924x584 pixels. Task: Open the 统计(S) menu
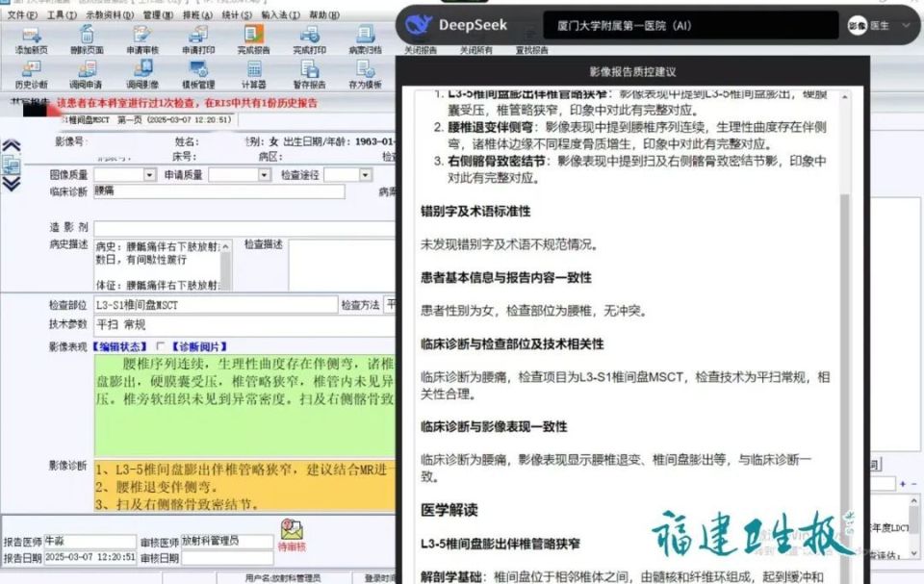(237, 14)
